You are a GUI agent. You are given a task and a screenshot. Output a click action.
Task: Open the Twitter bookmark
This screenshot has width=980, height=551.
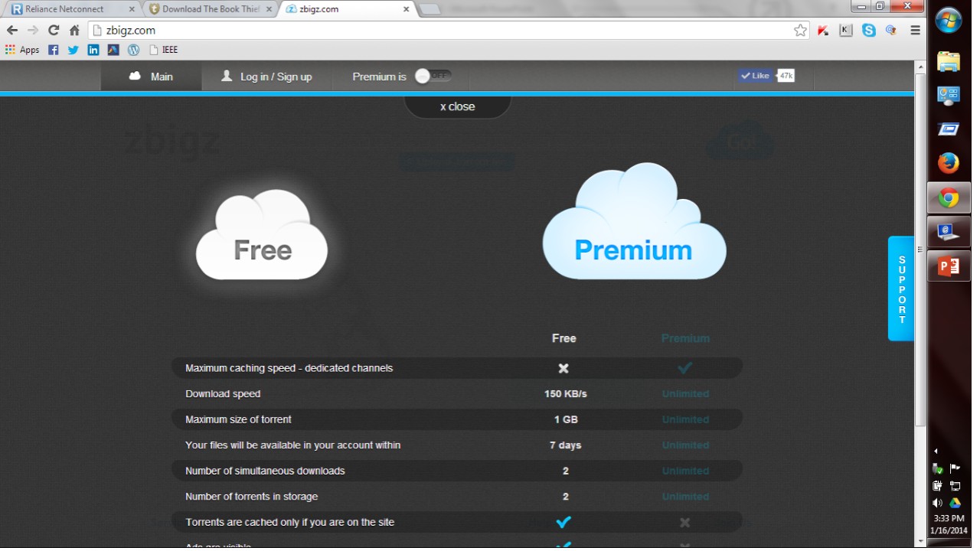[x=73, y=50]
